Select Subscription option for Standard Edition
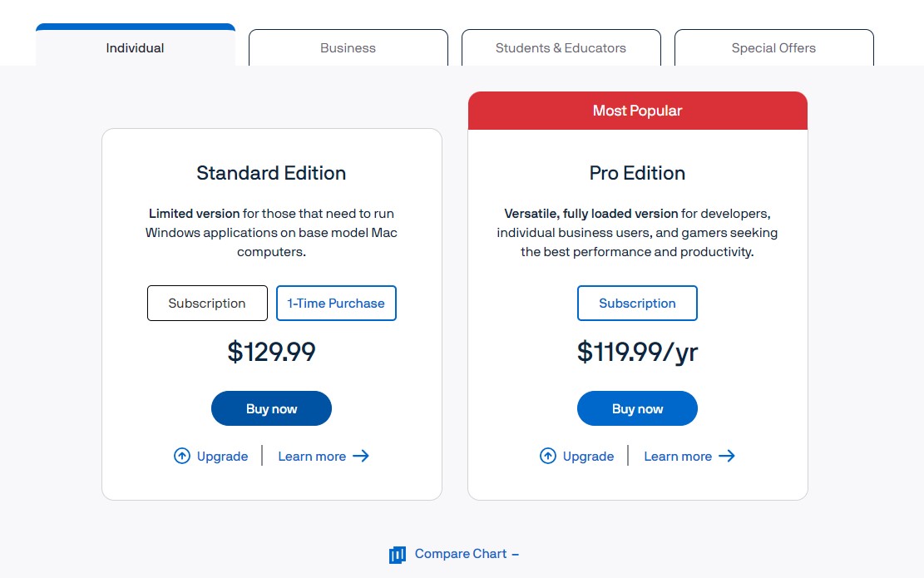The image size is (924, 578). (207, 304)
